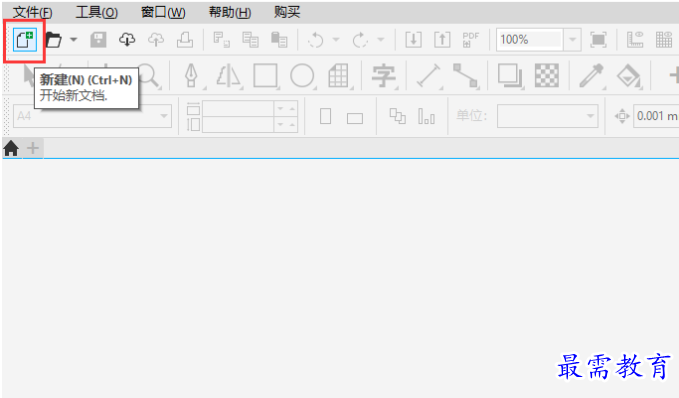
Task: Choose portrait page orientation
Action: tap(326, 116)
